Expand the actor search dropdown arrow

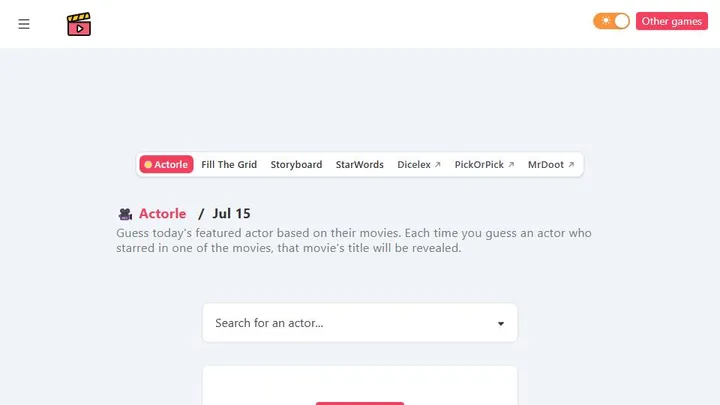[501, 324]
